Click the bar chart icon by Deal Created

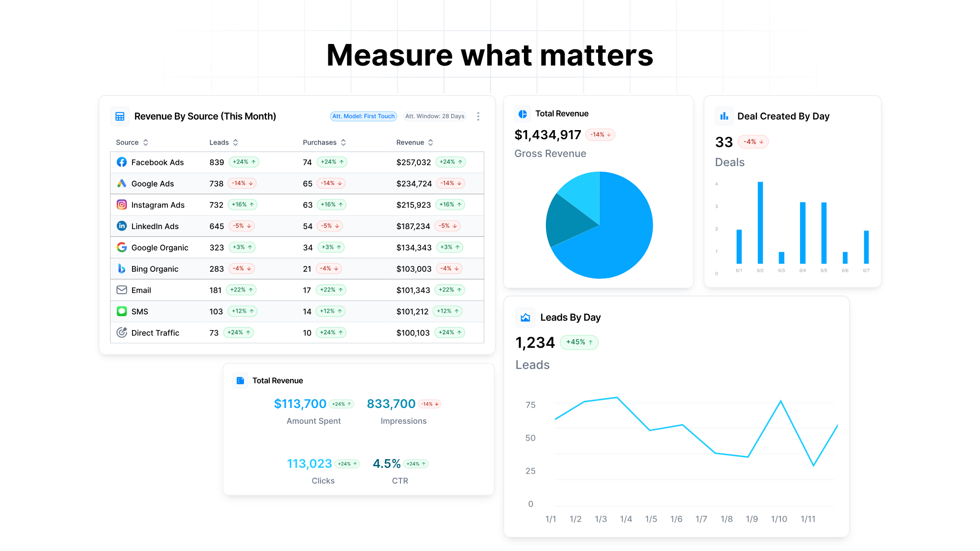724,116
